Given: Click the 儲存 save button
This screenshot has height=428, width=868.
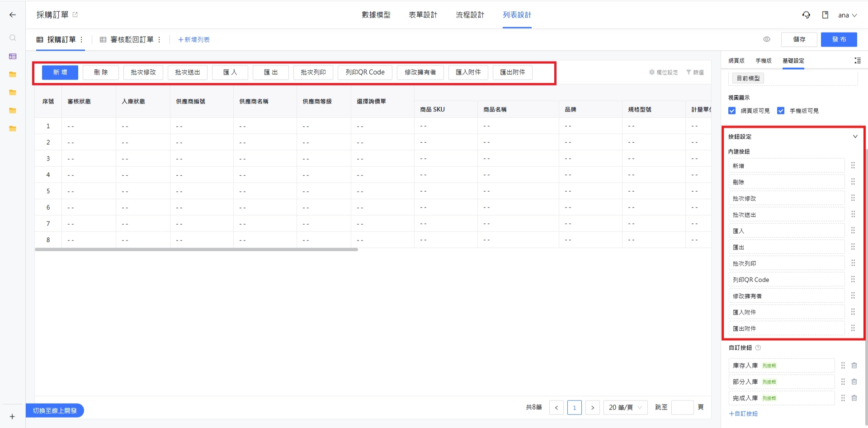Looking at the screenshot, I should tap(799, 39).
